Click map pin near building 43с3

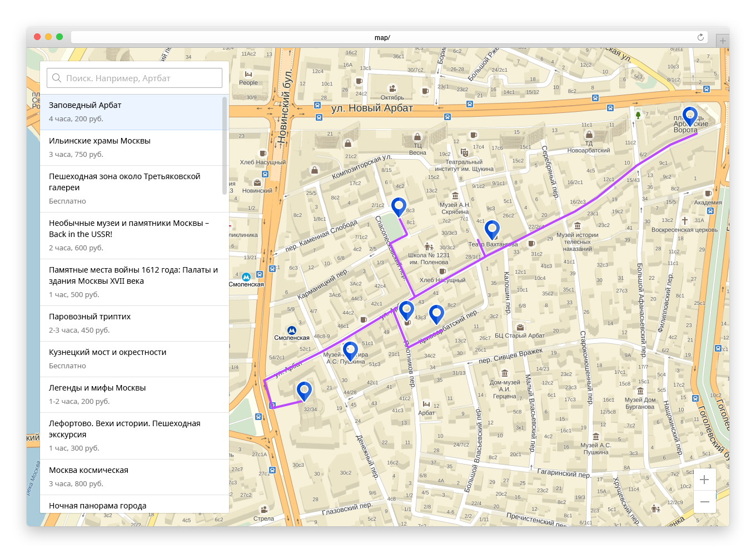click(x=407, y=311)
